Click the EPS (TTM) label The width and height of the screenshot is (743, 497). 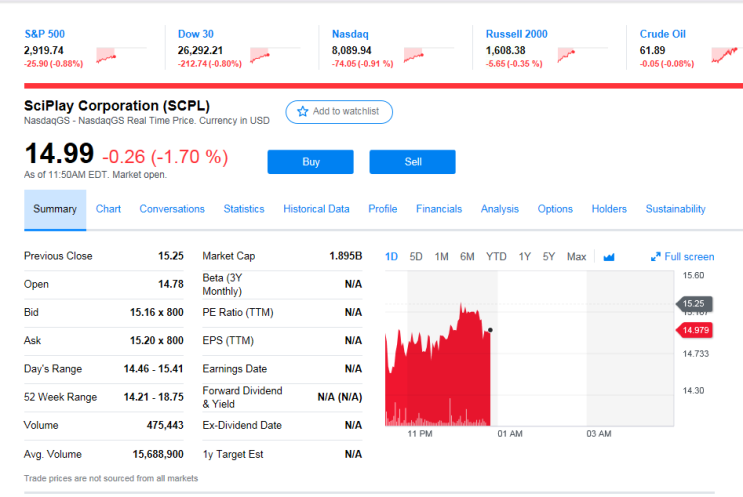(x=228, y=341)
